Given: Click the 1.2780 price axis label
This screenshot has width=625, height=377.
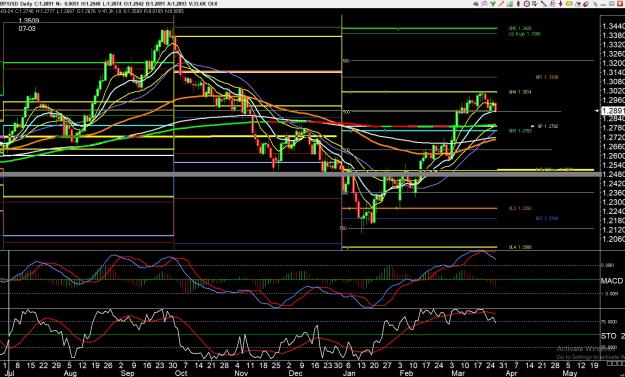Looking at the screenshot, I should 613,128.
